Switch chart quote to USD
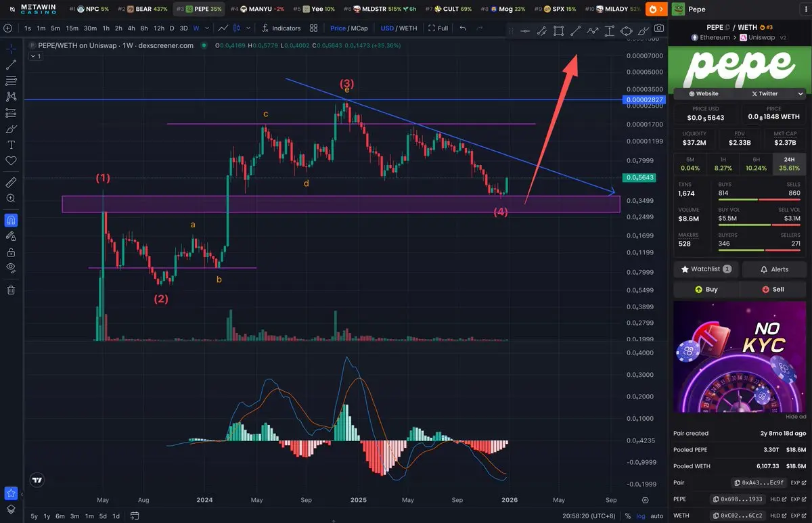Image resolution: width=812 pixels, height=523 pixels. pyautogui.click(x=387, y=28)
